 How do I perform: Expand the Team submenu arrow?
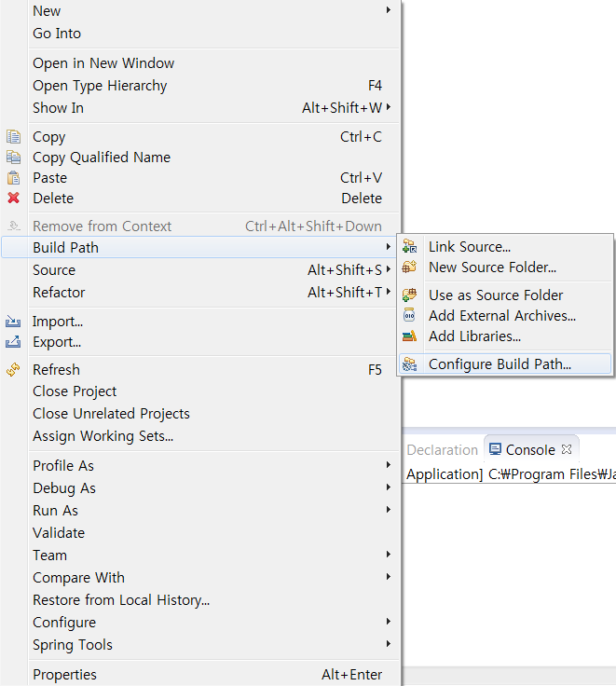(x=388, y=555)
